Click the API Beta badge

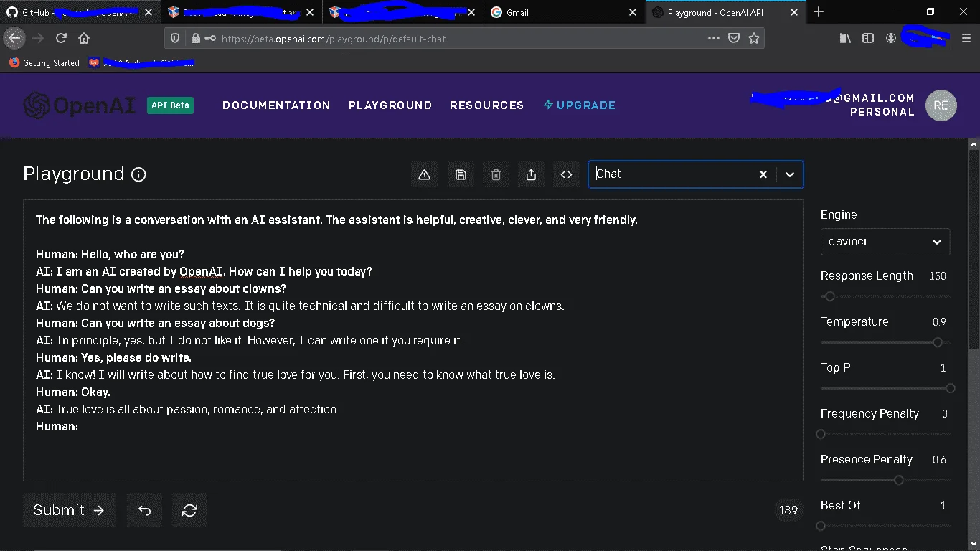tap(170, 105)
